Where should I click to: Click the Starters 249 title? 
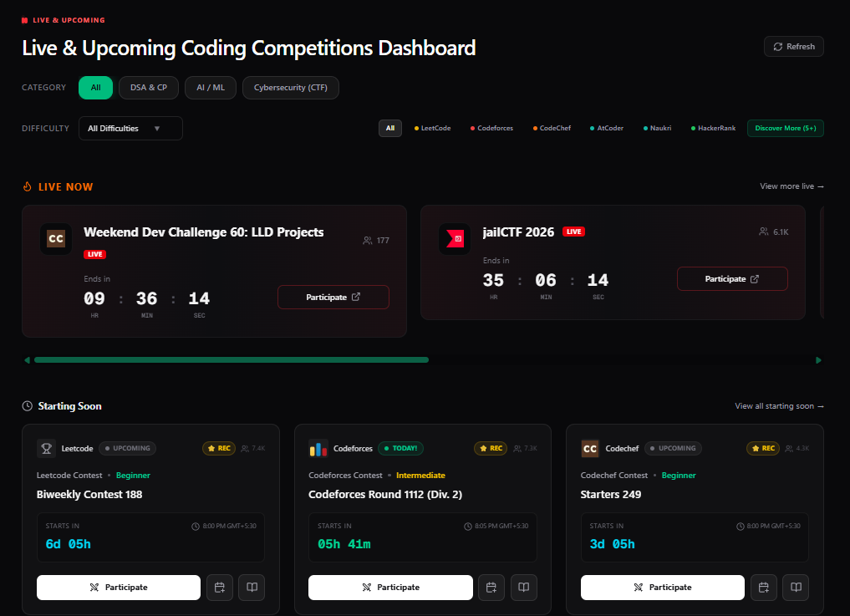[611, 495]
